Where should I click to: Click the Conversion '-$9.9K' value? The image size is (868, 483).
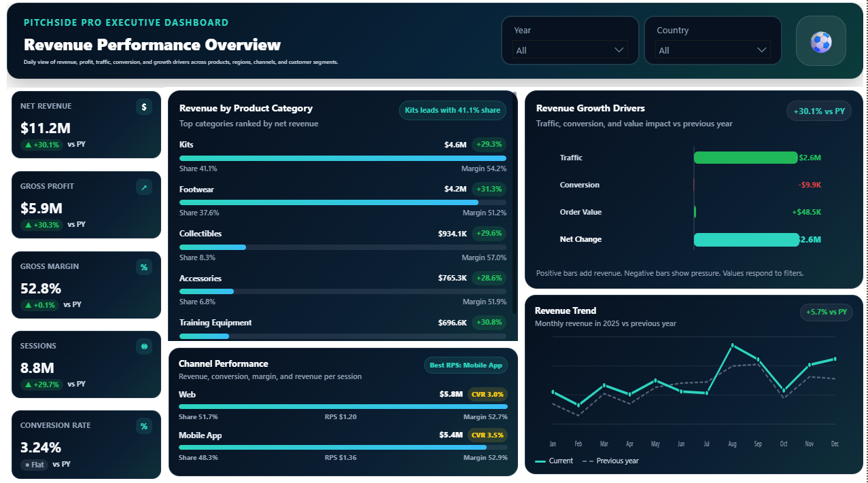coord(810,185)
